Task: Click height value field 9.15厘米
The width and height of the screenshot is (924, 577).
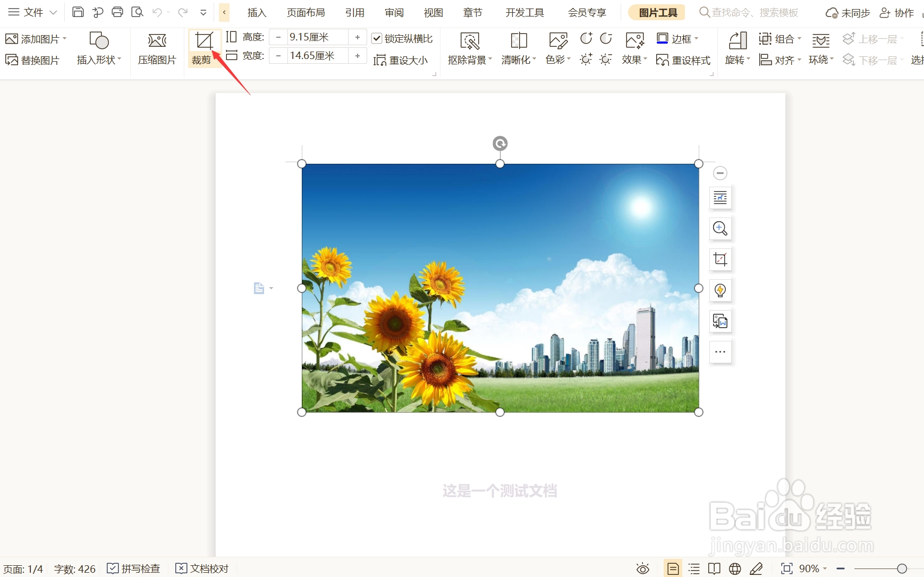Action: pos(318,37)
